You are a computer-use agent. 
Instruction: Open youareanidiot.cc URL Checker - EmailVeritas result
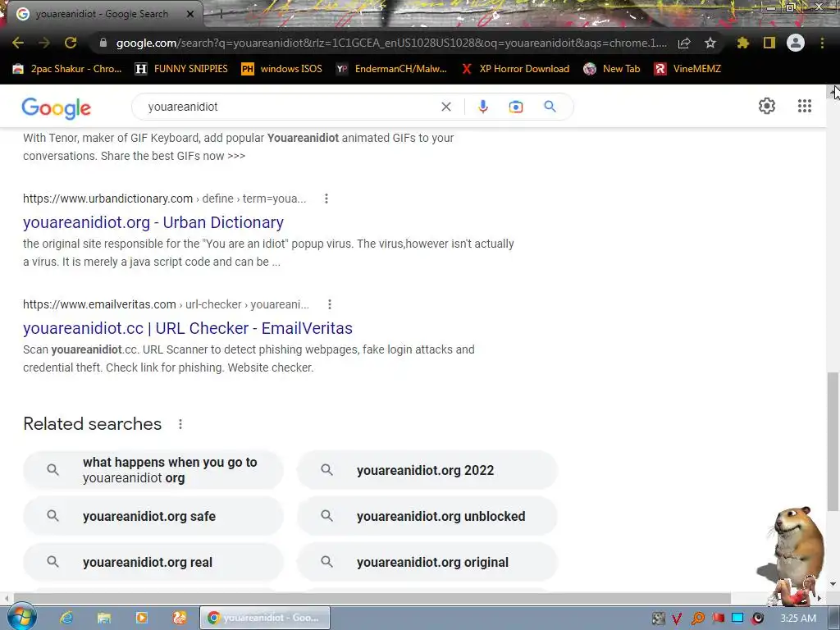pos(188,328)
